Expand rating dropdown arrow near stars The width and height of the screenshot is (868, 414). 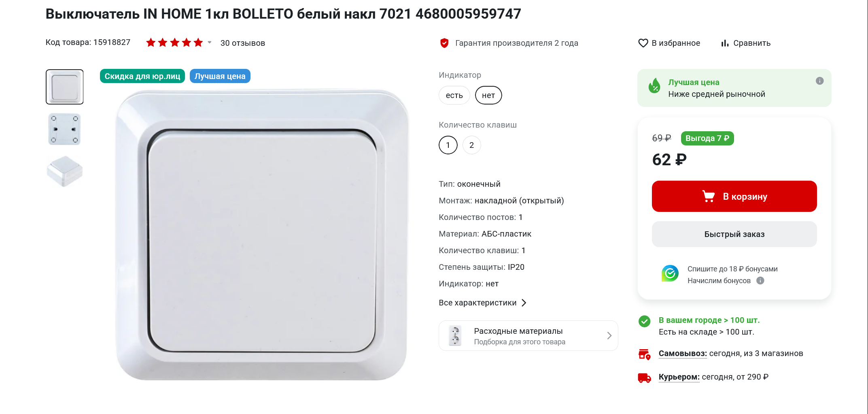pos(210,42)
